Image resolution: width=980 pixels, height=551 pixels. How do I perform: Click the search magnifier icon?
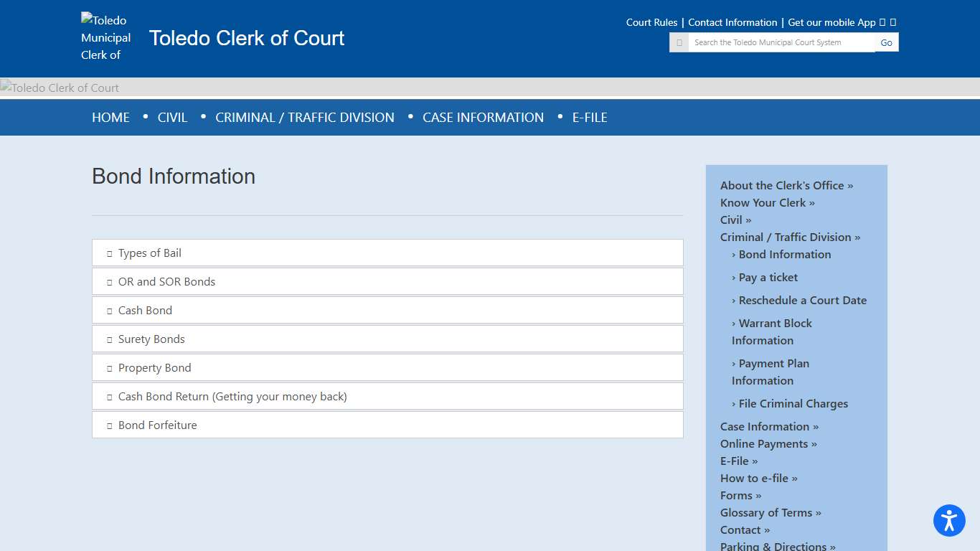pyautogui.click(x=679, y=42)
